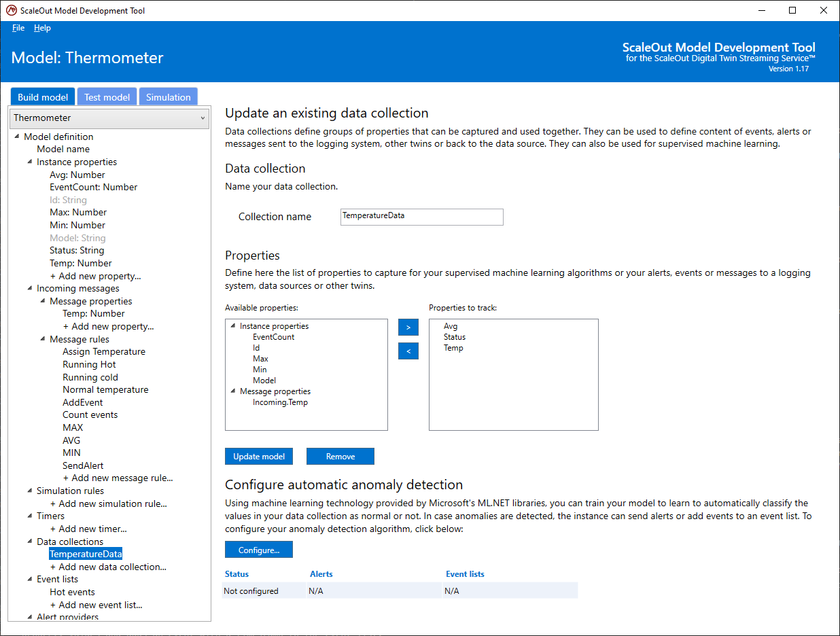Select the Assign Temperature message rule
This screenshot has height=636, width=840.
coord(104,351)
